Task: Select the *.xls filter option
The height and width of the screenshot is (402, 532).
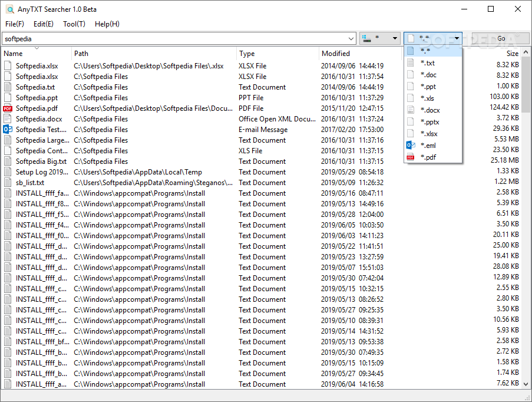Action: (x=428, y=98)
